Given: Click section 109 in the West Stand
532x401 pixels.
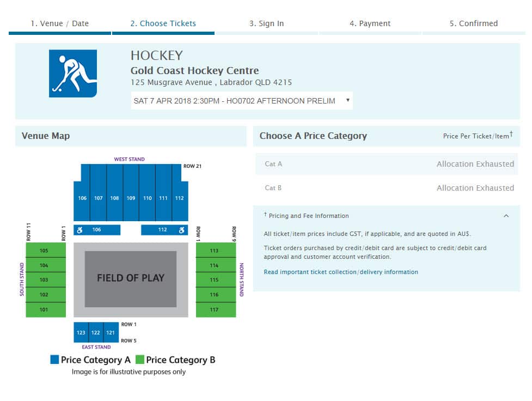Looking at the screenshot, I should [131, 198].
